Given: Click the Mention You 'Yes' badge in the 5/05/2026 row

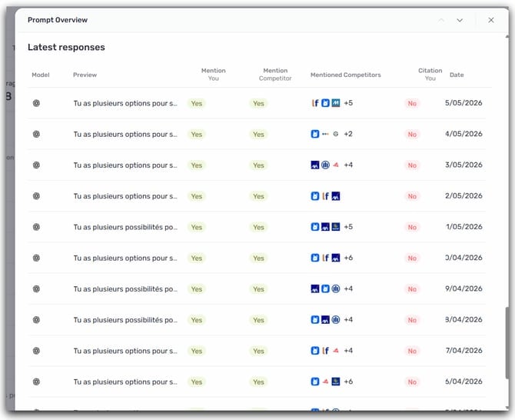Looking at the screenshot, I should pos(197,103).
